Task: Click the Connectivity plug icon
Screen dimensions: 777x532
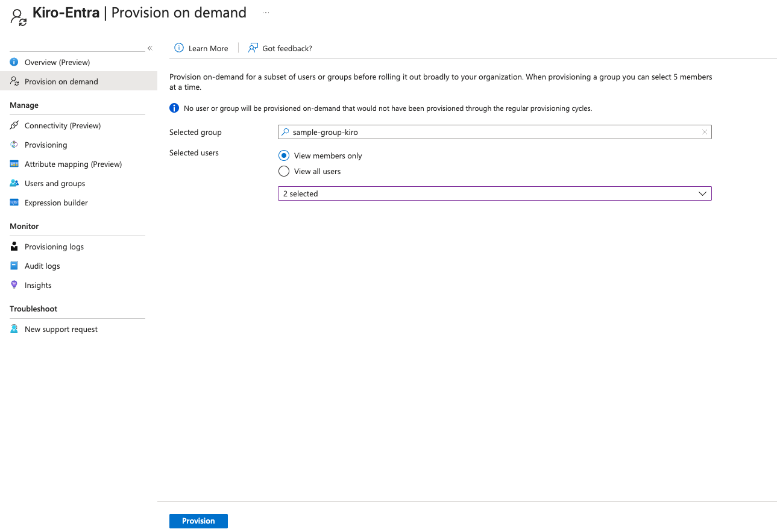Action: (14, 125)
